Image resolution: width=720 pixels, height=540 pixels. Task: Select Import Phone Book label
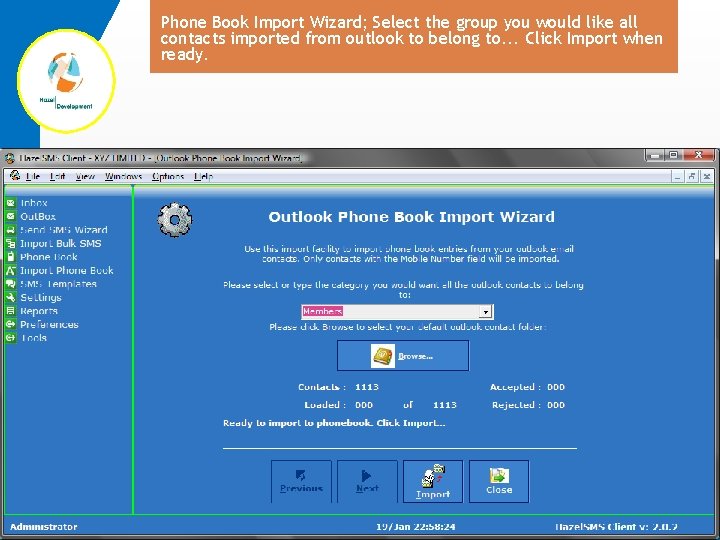[67, 271]
